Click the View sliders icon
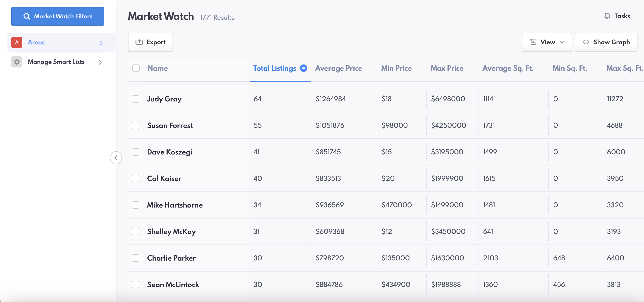The width and height of the screenshot is (644, 302). tap(533, 42)
